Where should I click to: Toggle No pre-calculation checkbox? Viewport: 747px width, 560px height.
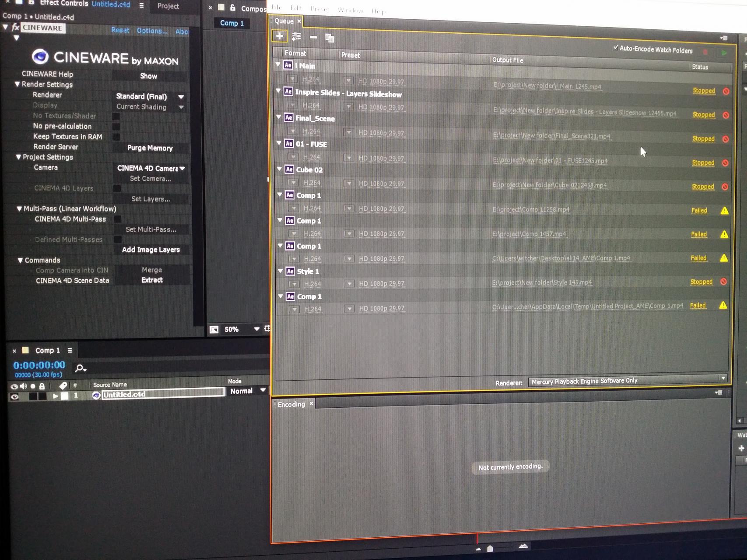116,126
